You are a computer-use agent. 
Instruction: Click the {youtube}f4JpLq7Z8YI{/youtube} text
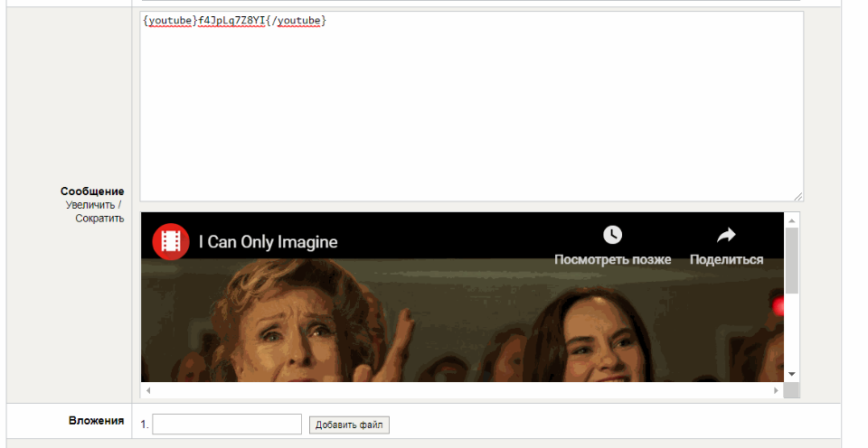click(x=235, y=21)
